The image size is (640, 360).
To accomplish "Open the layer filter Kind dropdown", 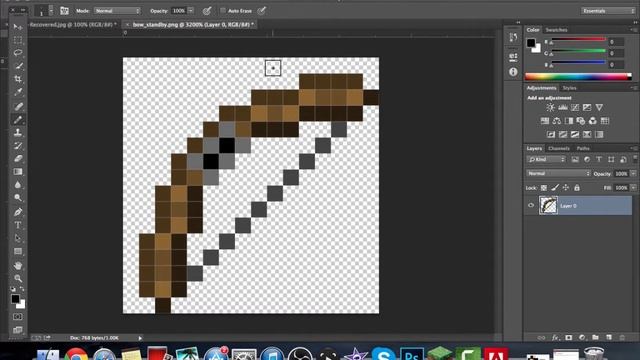I will pos(546,160).
